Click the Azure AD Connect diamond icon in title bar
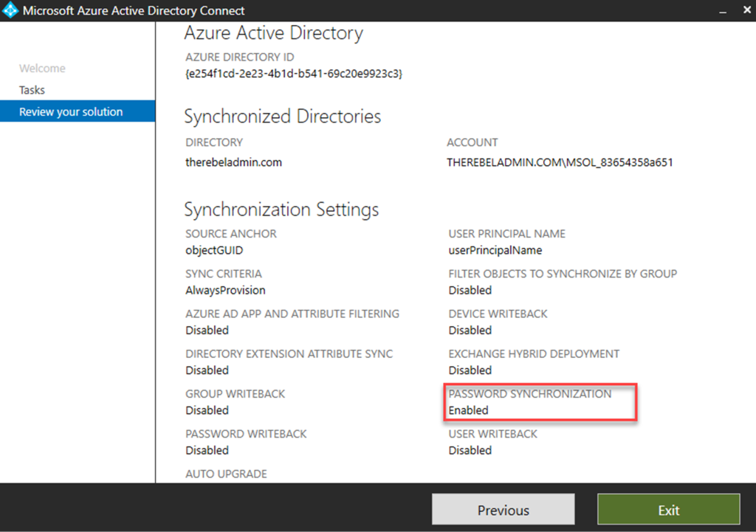The image size is (756, 532). point(10,10)
